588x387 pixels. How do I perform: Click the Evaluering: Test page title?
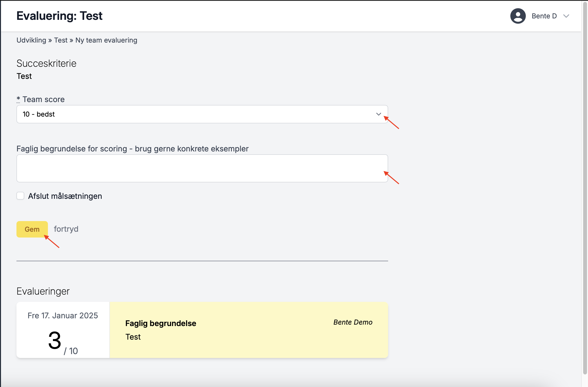pyautogui.click(x=59, y=16)
